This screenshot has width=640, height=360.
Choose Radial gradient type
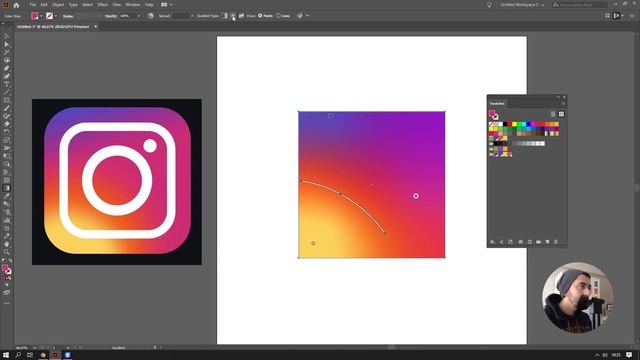(233, 16)
